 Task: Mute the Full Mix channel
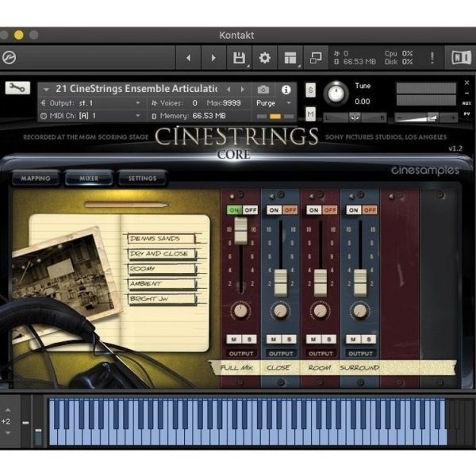coord(234,339)
